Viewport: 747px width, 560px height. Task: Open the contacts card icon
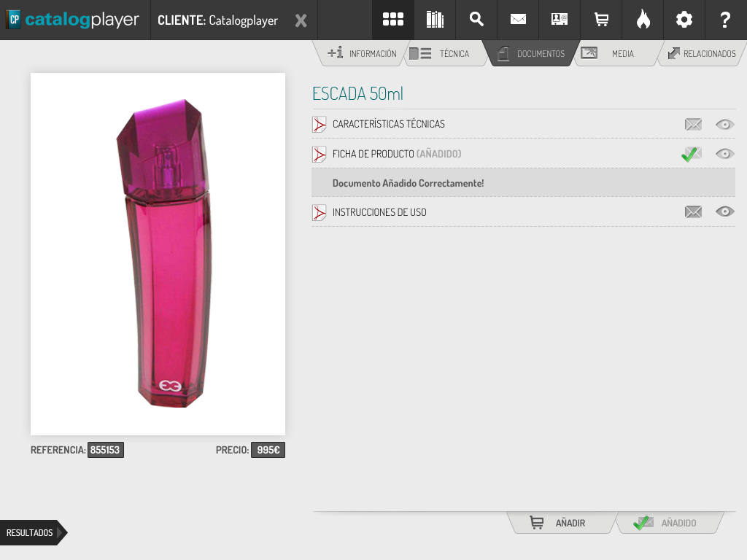point(560,20)
